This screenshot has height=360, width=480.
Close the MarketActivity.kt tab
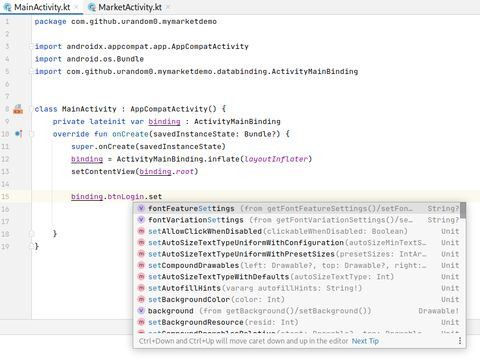(168, 7)
